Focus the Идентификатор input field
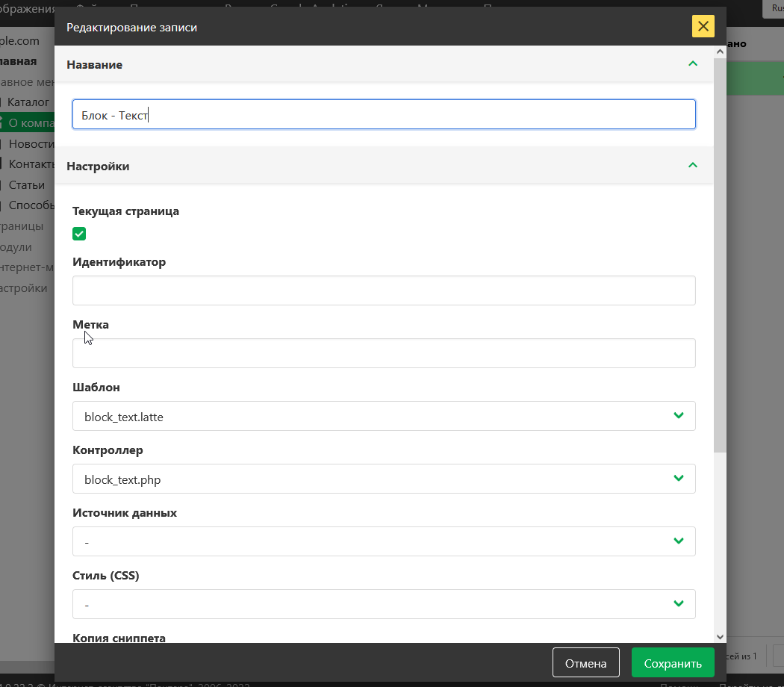This screenshot has width=784, height=687. point(384,290)
